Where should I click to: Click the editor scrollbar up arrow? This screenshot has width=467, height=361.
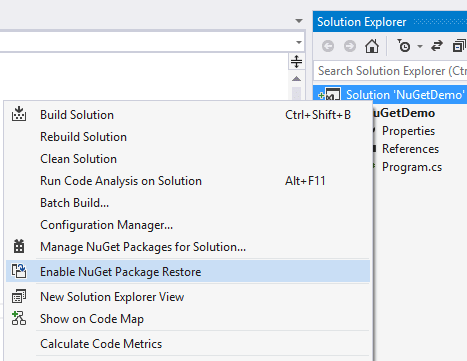pos(296,79)
